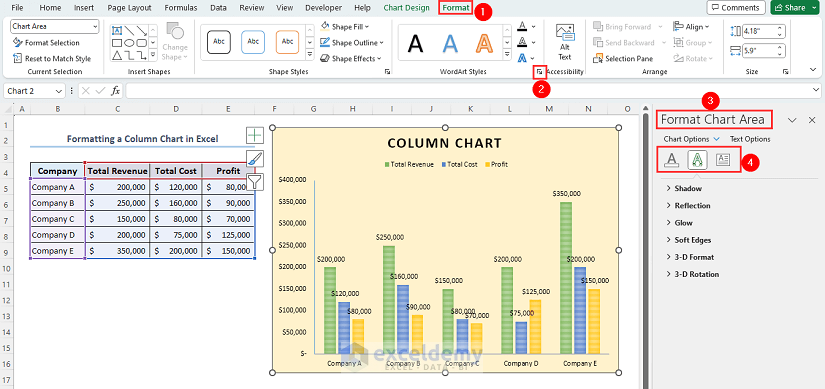Screen dimensions: 825x389
Task: Switch to the Page Layout tab
Action: click(129, 8)
